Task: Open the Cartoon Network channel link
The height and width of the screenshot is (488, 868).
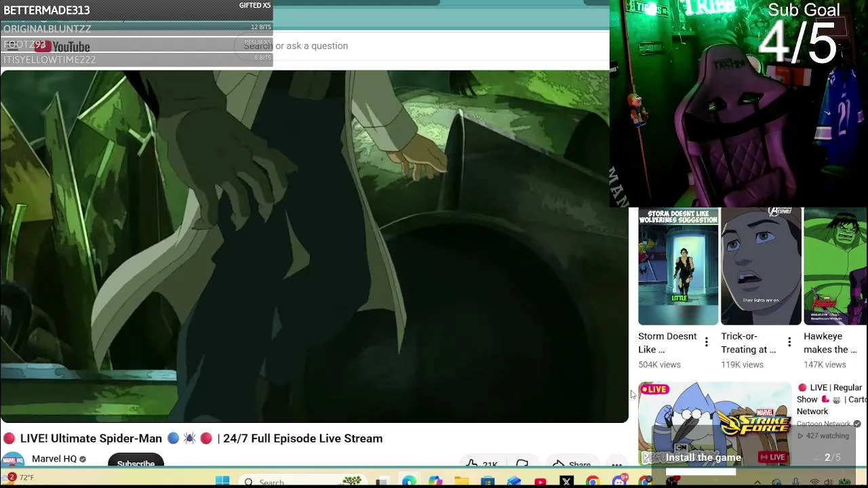Action: (823, 424)
